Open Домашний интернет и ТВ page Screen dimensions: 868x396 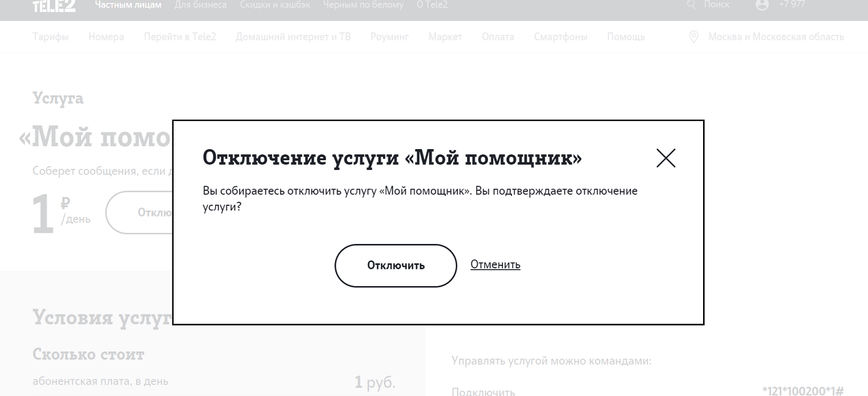coord(293,37)
